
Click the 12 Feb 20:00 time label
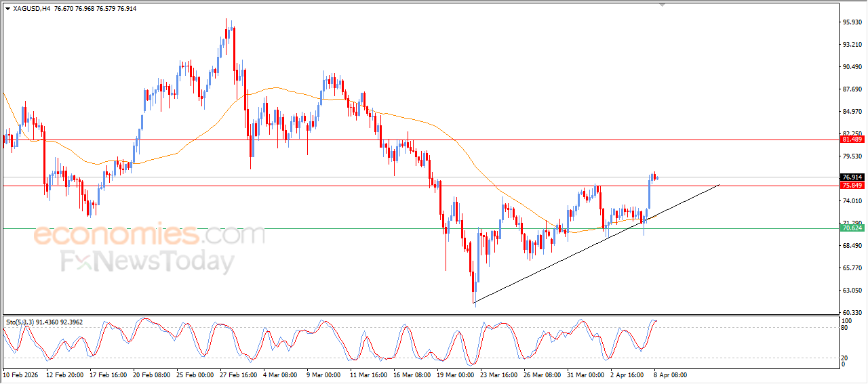[65, 374]
